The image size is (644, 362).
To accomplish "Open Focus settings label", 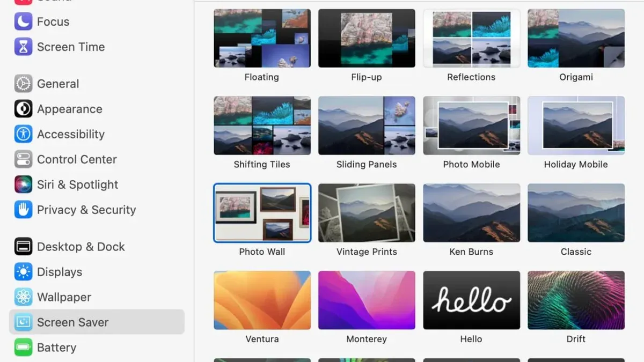I will point(53,22).
